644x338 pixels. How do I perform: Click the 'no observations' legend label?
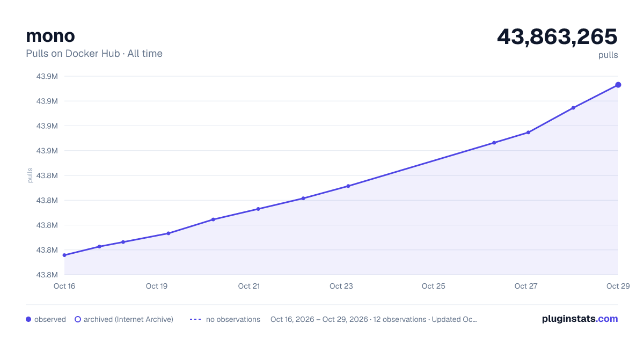tap(233, 319)
